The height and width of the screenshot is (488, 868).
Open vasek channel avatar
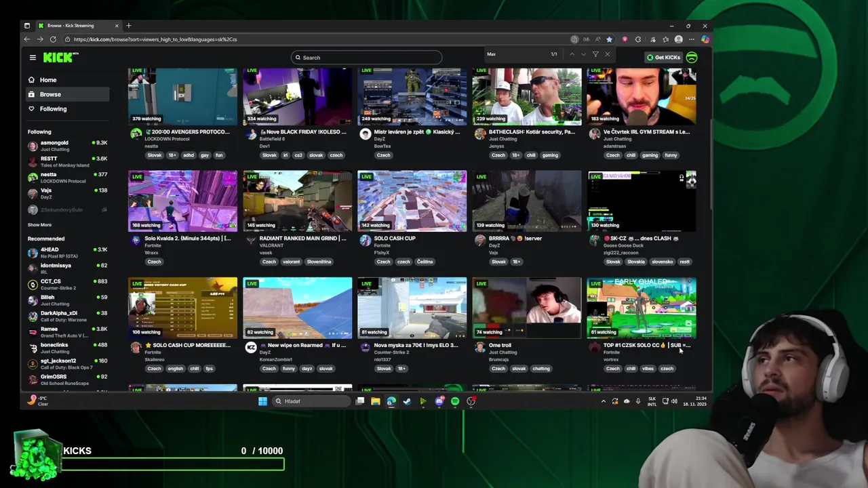[251, 240]
